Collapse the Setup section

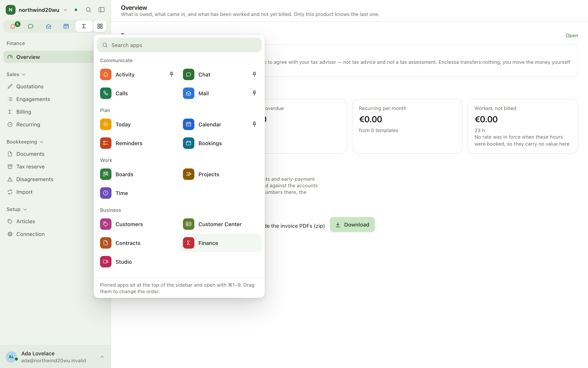(17, 209)
